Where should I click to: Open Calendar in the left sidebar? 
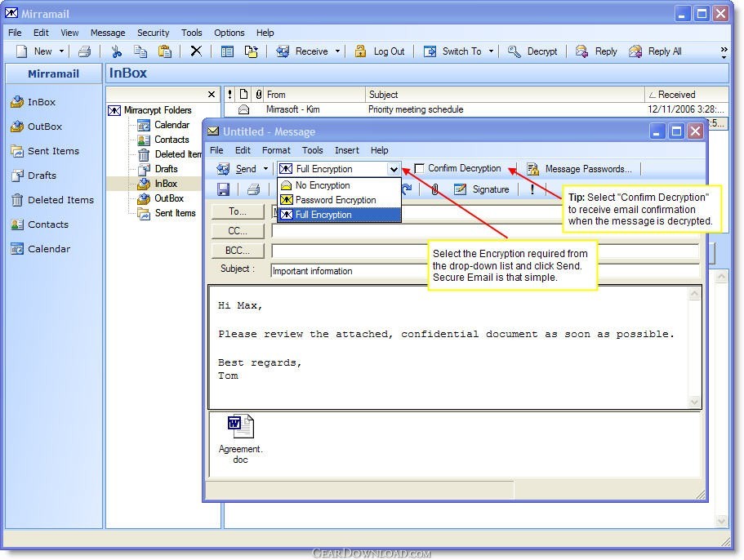[40, 249]
